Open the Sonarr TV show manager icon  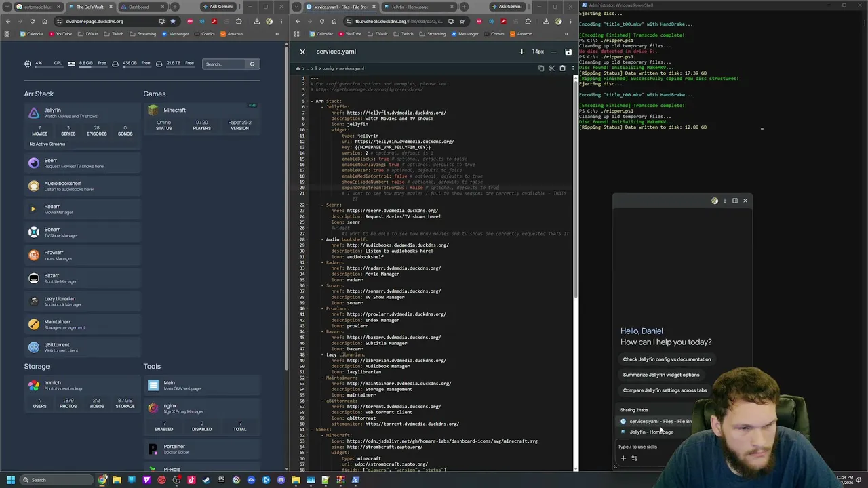(x=34, y=232)
